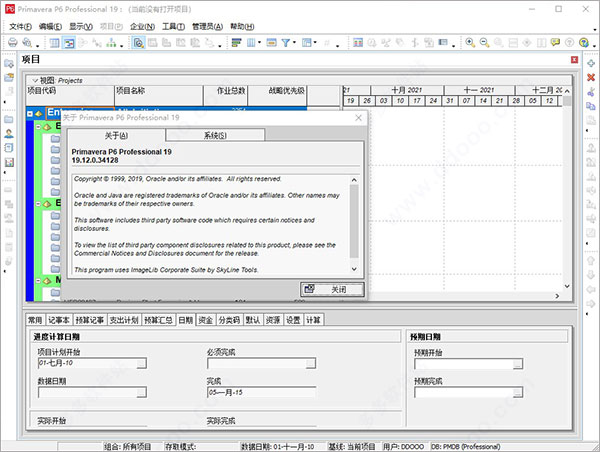Open the Bars settings icon
The width and height of the screenshot is (600, 452).
coord(236,42)
